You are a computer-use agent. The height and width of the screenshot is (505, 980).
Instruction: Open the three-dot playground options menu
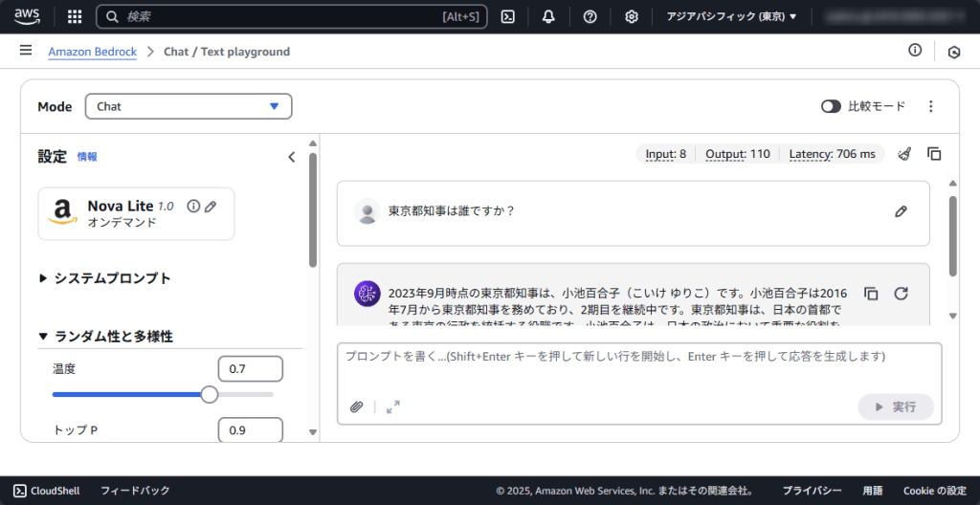click(x=930, y=106)
